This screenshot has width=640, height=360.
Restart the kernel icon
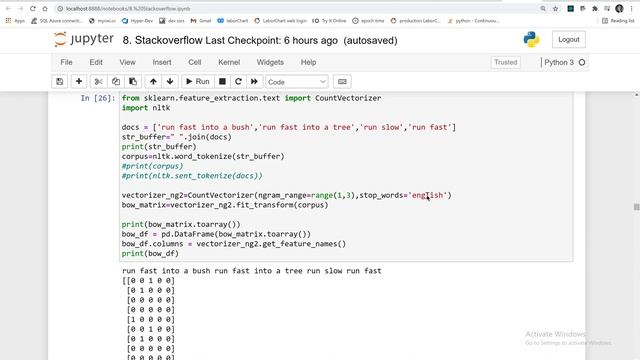[238, 82]
